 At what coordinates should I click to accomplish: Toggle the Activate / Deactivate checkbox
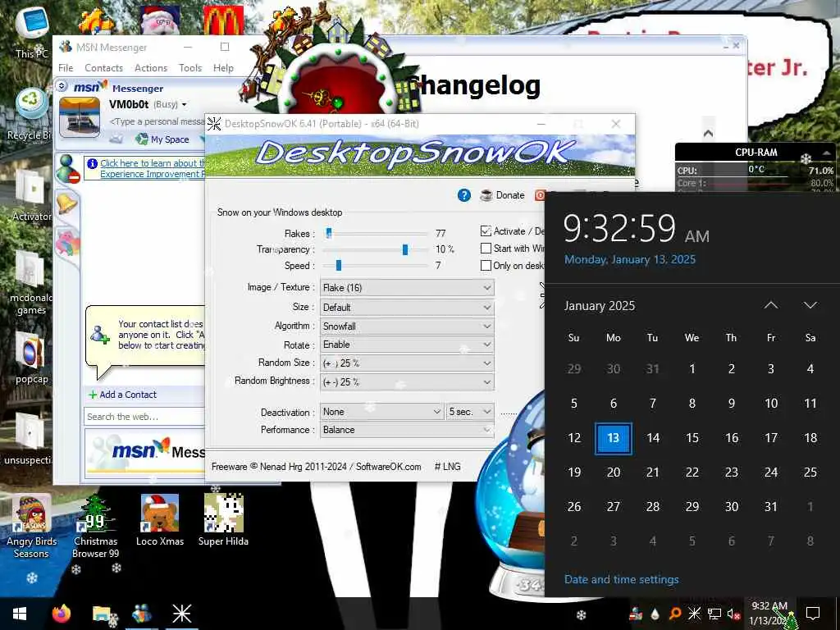486,231
